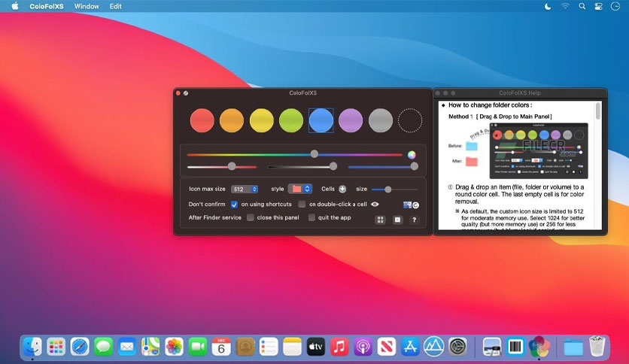
Task: Disable Don't confirm on using shortcuts
Action: click(x=234, y=205)
